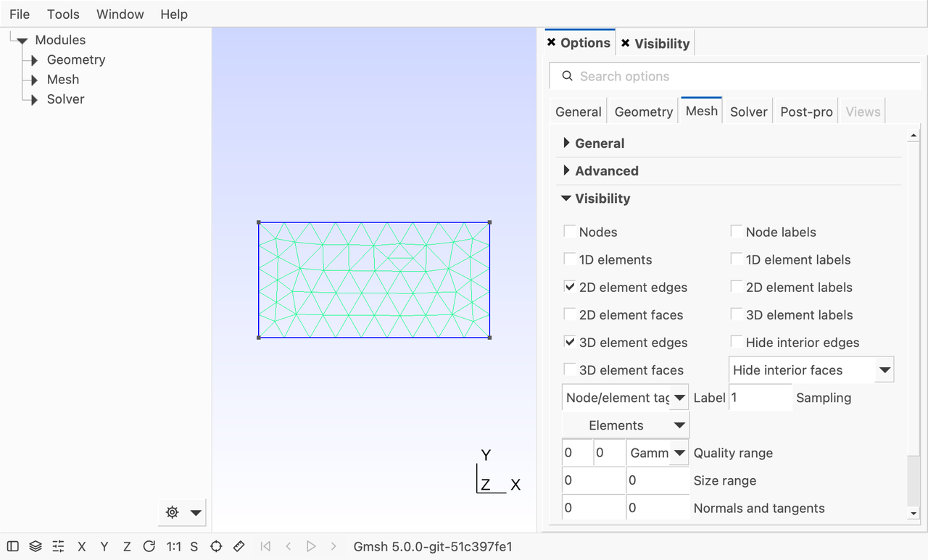The width and height of the screenshot is (928, 560).
Task: Uncheck 3D element edges
Action: [x=570, y=342]
